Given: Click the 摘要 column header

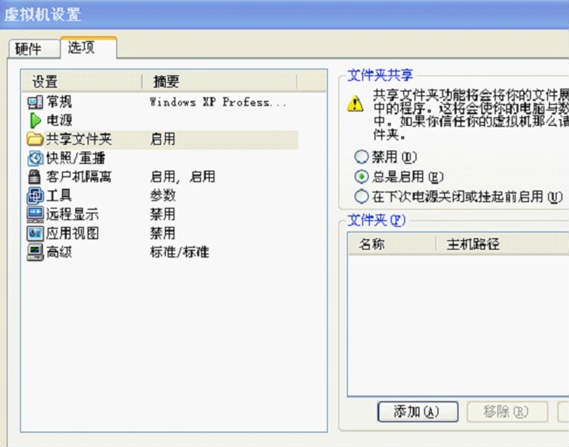Looking at the screenshot, I should (x=220, y=81).
